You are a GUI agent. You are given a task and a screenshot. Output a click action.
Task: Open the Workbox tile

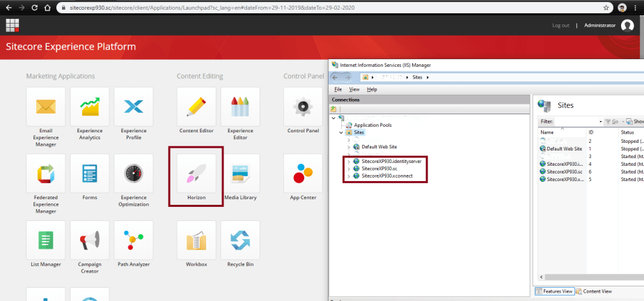click(196, 240)
